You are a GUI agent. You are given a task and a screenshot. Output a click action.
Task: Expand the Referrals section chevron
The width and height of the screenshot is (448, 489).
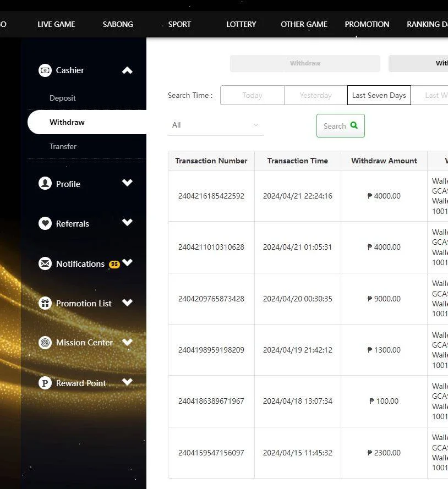point(127,222)
